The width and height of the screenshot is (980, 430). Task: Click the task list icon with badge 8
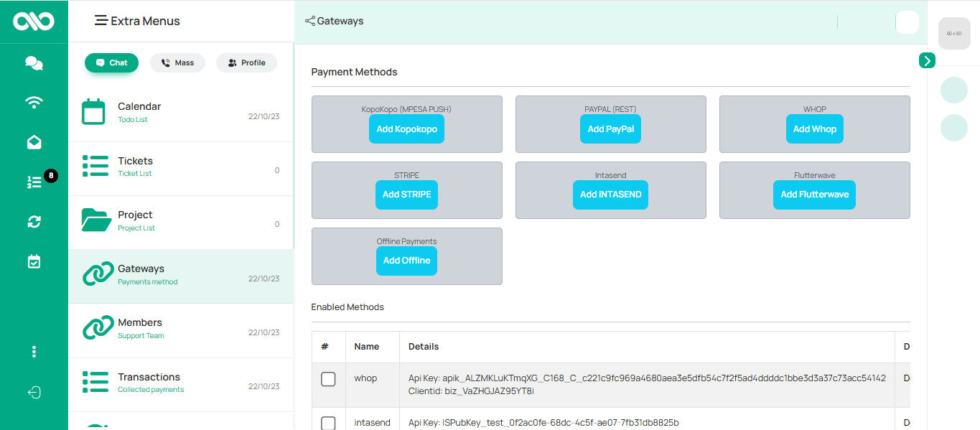pos(33,182)
